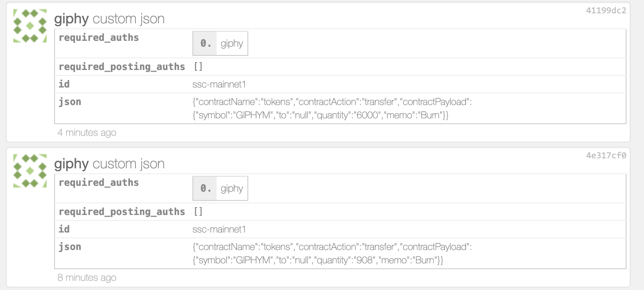Viewport: 644px width, 290px height.
Task: Click giphy avatar on transaction 41199dc2
Action: point(30,26)
